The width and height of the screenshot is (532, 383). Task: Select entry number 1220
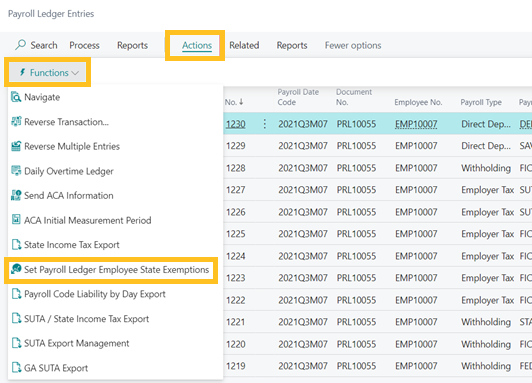[235, 344]
